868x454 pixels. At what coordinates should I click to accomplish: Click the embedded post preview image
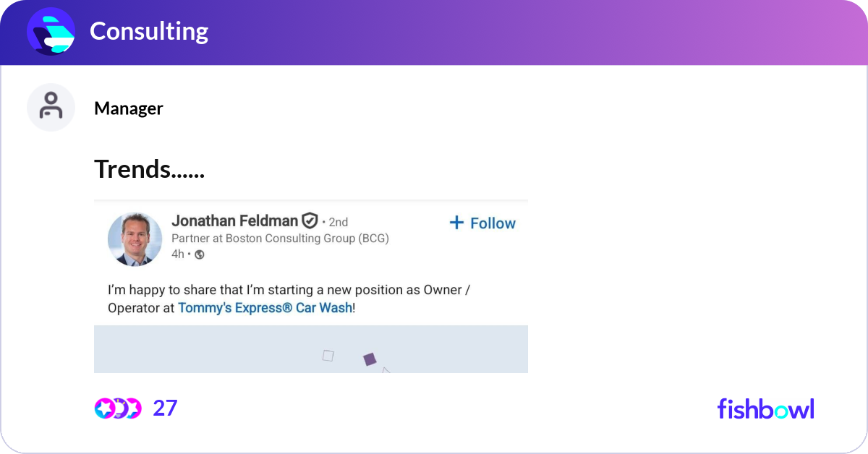[311, 349]
